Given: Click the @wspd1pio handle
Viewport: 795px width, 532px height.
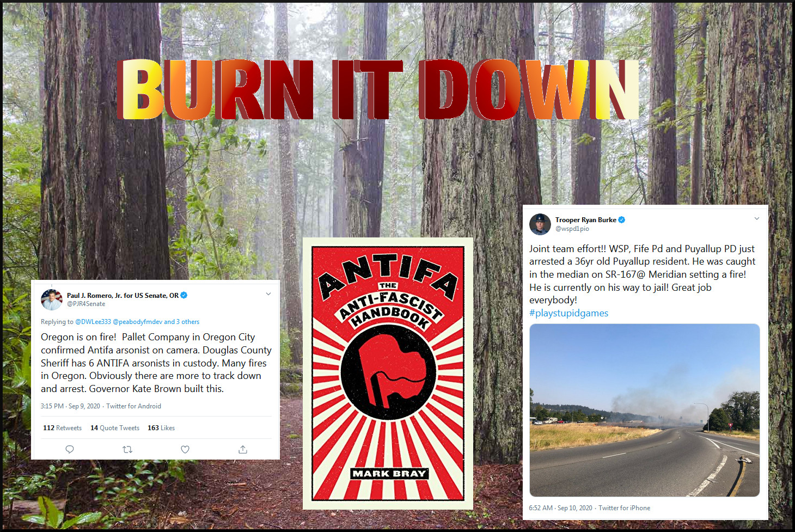Looking at the screenshot, I should [572, 229].
